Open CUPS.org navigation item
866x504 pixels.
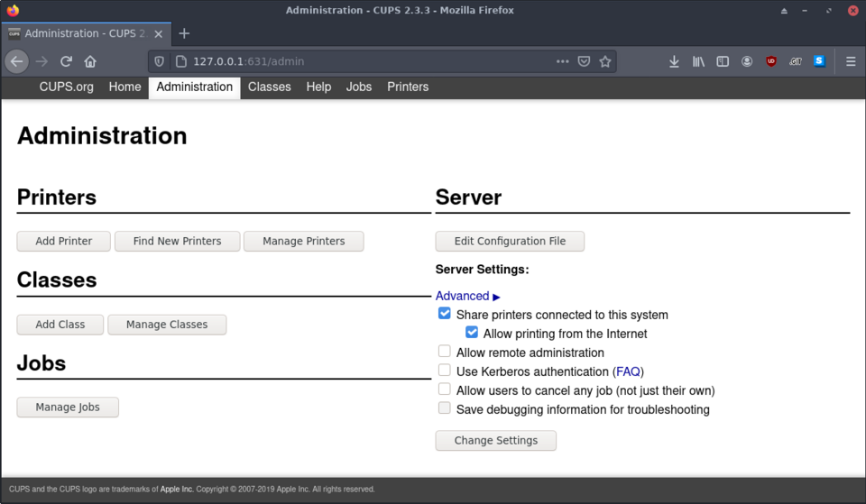point(66,87)
